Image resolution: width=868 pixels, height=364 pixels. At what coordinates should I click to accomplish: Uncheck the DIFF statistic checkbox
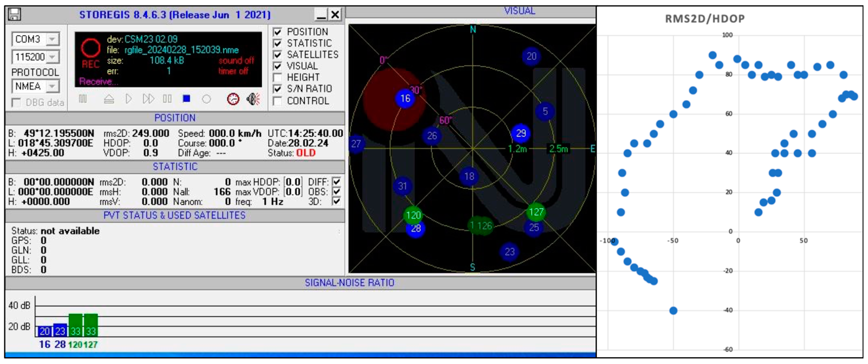(336, 182)
